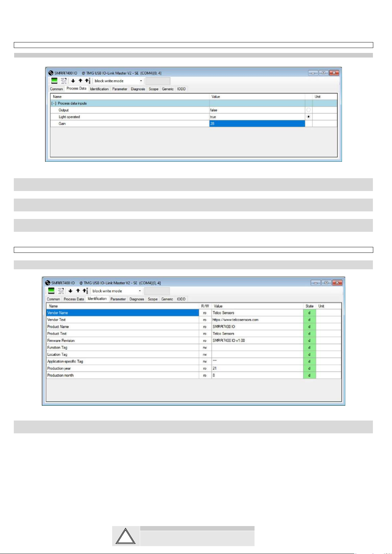Click the disabled grey field in the Identification window toolbar

click(157, 291)
